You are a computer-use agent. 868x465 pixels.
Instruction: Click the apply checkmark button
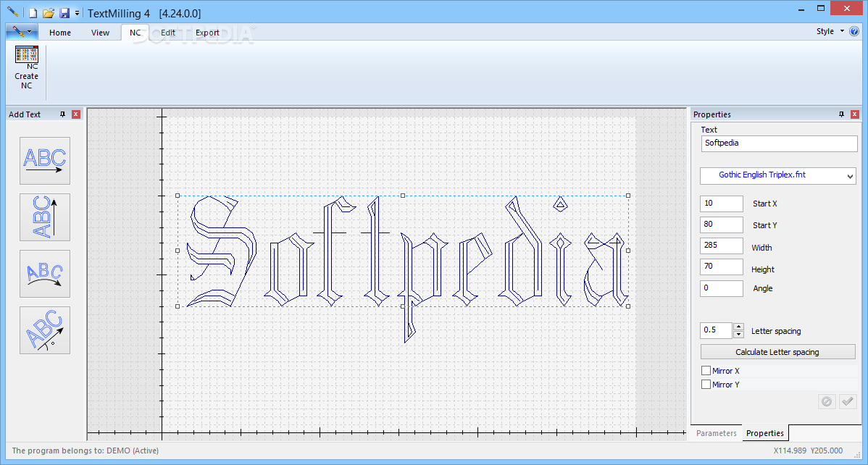[847, 401]
